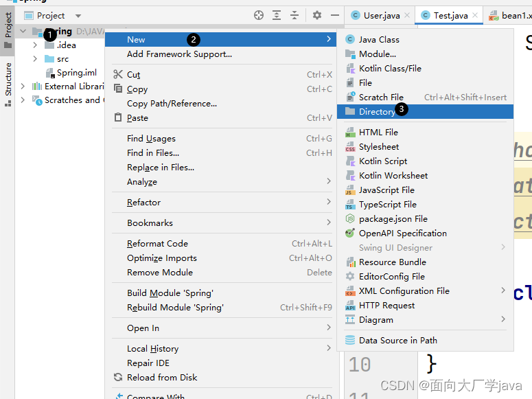Open the bean1 xml editor tab
This screenshot has height=399, width=532.
click(509, 16)
